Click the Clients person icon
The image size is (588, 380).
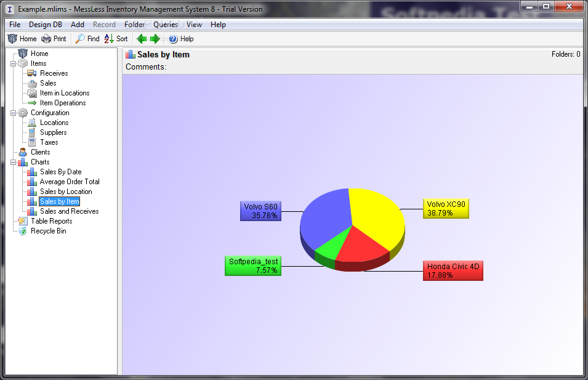23,152
